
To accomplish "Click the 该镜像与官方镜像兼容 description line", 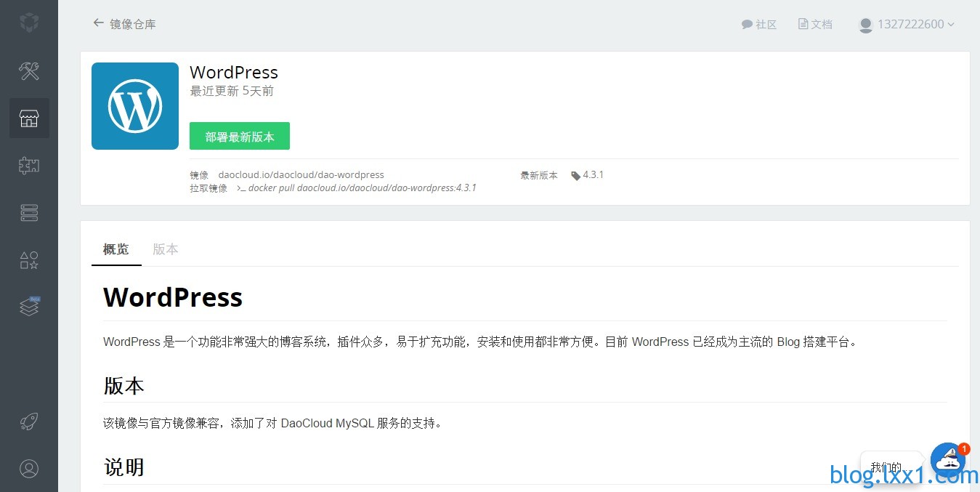I will (272, 423).
